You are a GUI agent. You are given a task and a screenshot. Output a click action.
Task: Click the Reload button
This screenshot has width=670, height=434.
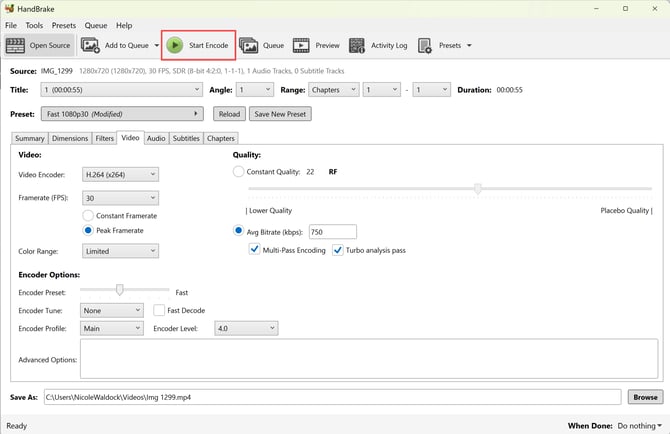pyautogui.click(x=229, y=114)
